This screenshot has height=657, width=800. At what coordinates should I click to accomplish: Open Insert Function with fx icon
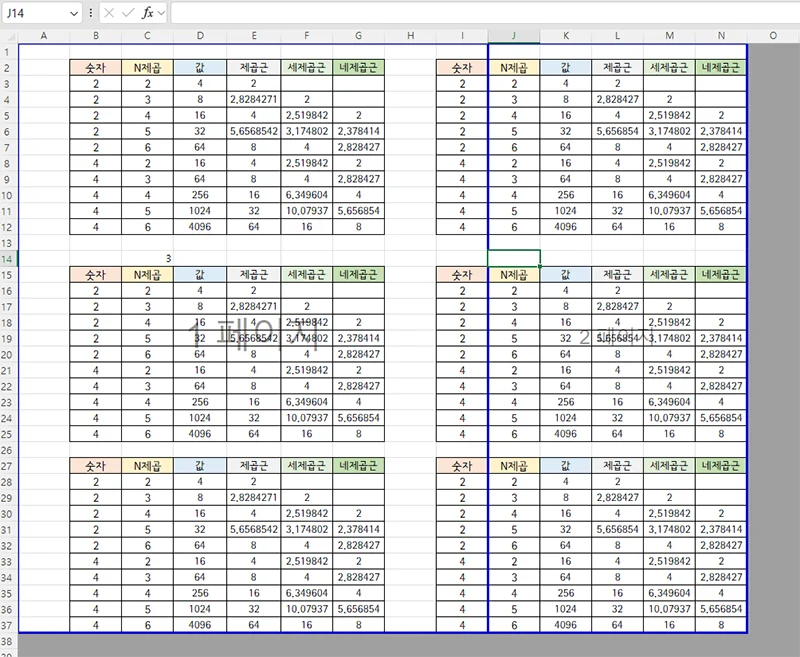pos(147,13)
